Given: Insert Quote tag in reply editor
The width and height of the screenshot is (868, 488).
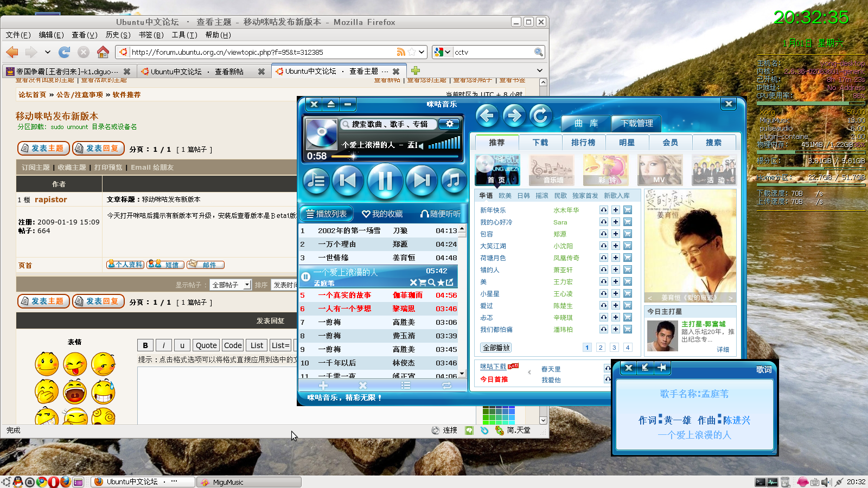Looking at the screenshot, I should [x=206, y=345].
